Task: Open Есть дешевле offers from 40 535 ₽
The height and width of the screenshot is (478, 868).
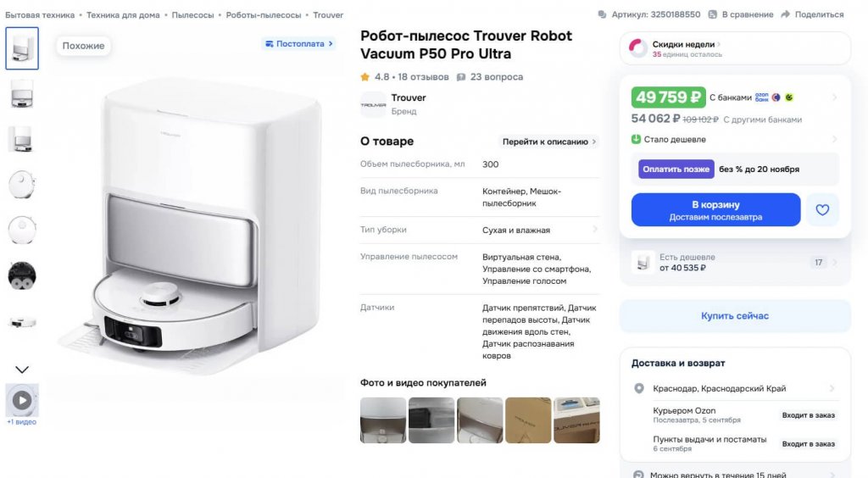Action: click(735, 262)
